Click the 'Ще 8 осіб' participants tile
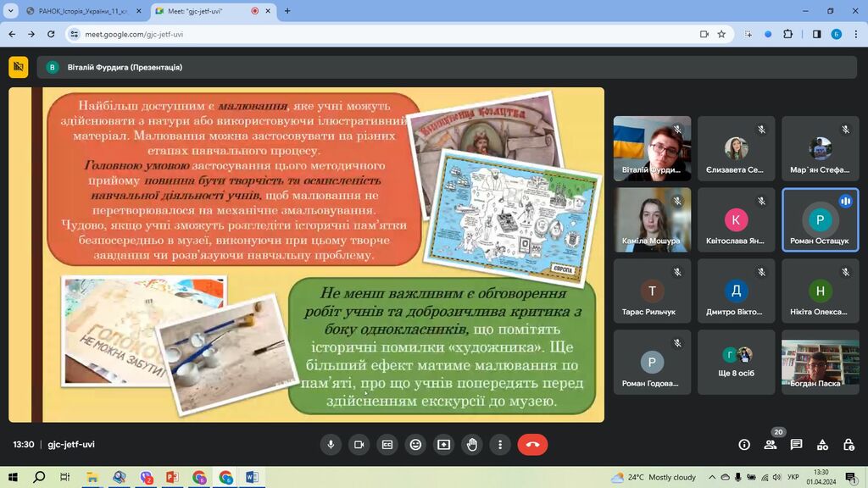 pos(737,362)
